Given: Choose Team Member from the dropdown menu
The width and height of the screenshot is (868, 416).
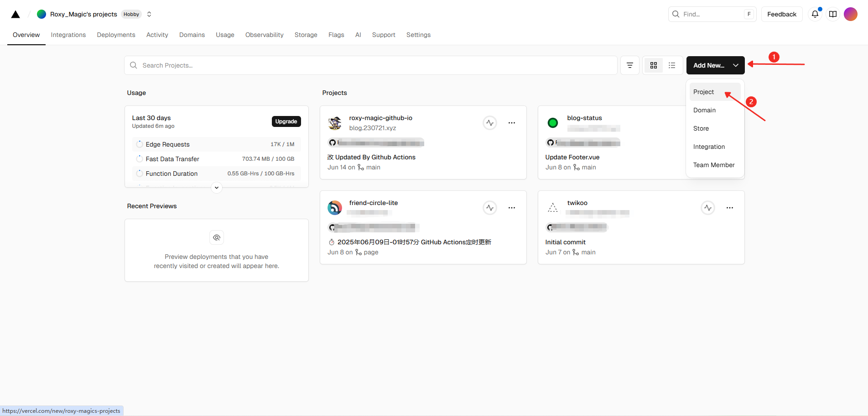Looking at the screenshot, I should [x=714, y=165].
